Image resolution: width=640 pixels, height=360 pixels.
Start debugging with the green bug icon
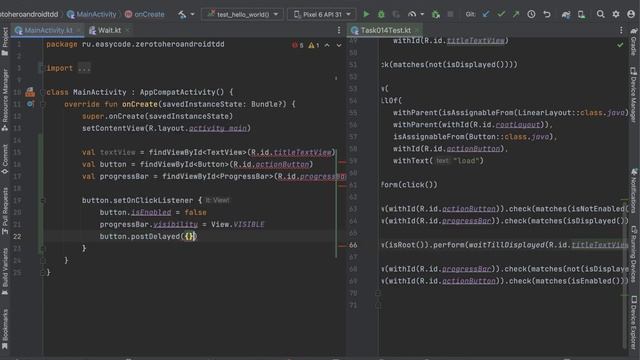[x=381, y=14]
